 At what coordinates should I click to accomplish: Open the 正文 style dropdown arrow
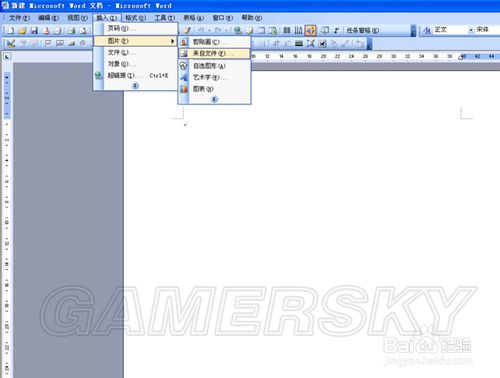[x=471, y=30]
